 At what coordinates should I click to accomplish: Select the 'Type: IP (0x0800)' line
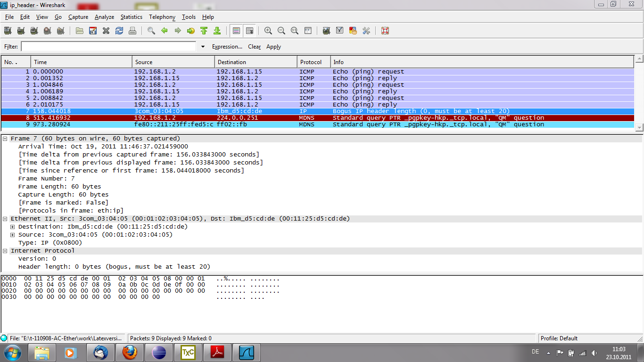click(50, 243)
